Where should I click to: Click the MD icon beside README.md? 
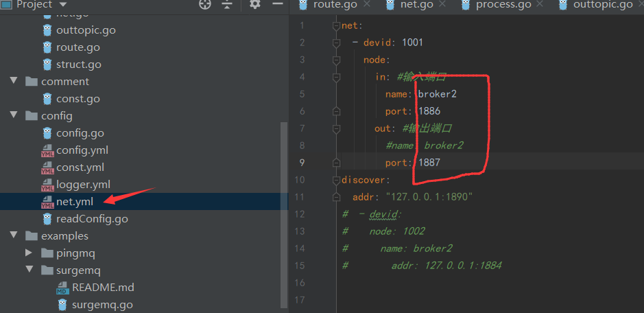tap(63, 288)
